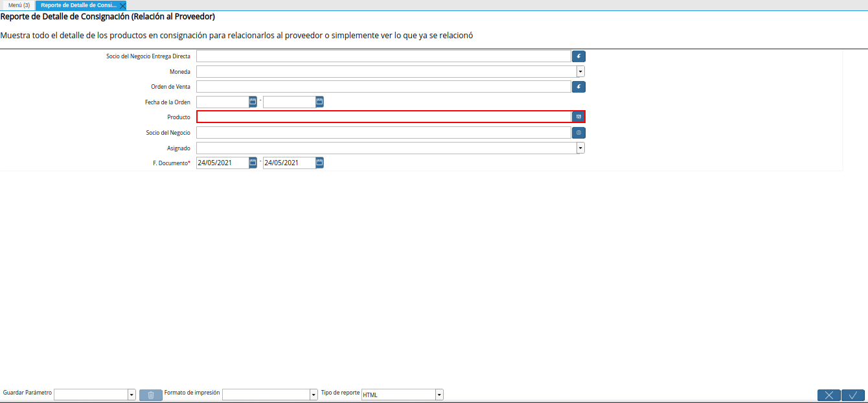This screenshot has width=868, height=403.
Task: Cancel the report with the X button
Action: pyautogui.click(x=828, y=395)
